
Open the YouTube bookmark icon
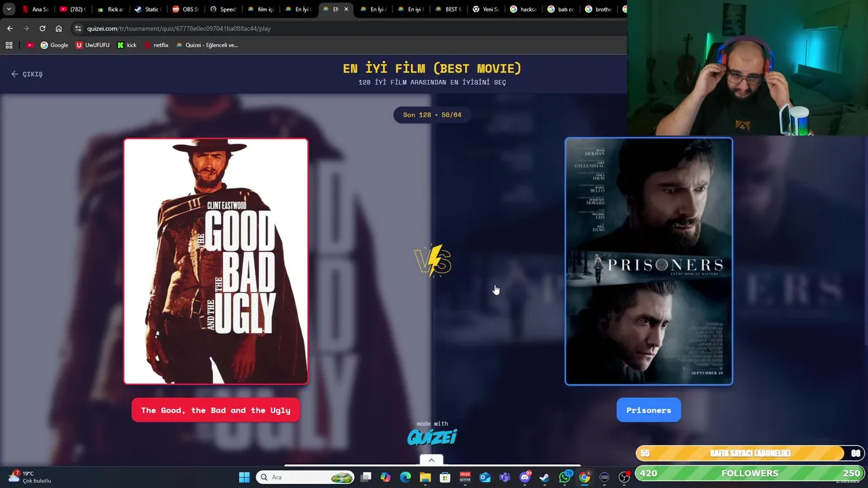[30, 45]
